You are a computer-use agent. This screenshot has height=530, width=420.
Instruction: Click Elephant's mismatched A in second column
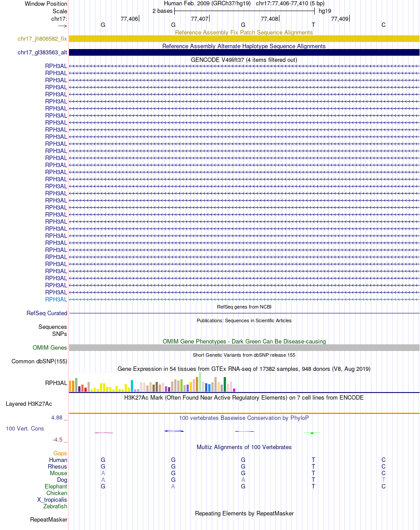tap(173, 486)
